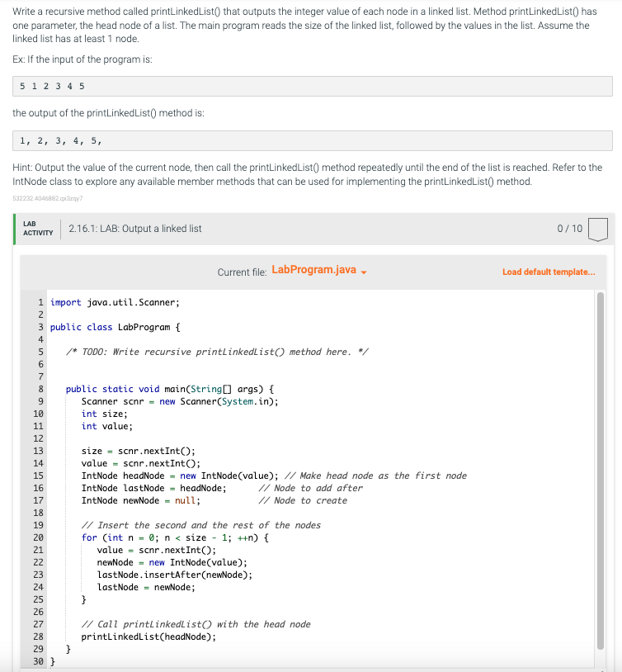Select the example input box showing 5 1 2 3 4 5
This screenshot has width=622, height=672.
(x=312, y=86)
